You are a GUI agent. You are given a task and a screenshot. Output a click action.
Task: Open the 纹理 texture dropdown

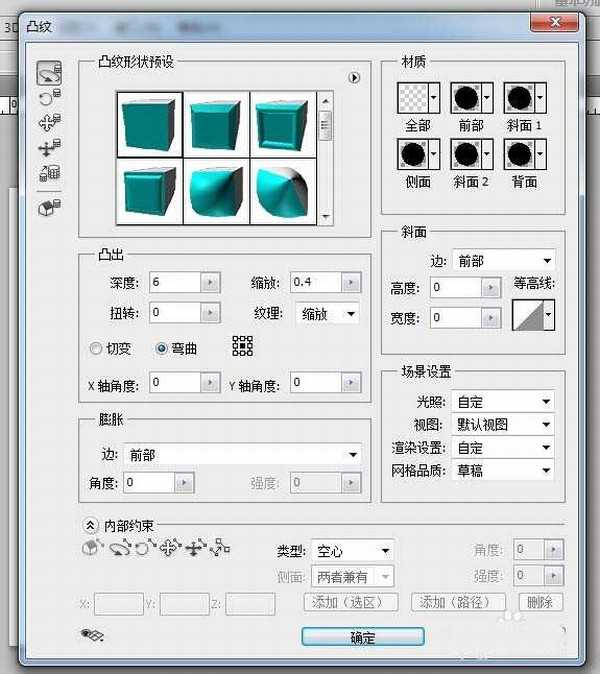[328, 313]
